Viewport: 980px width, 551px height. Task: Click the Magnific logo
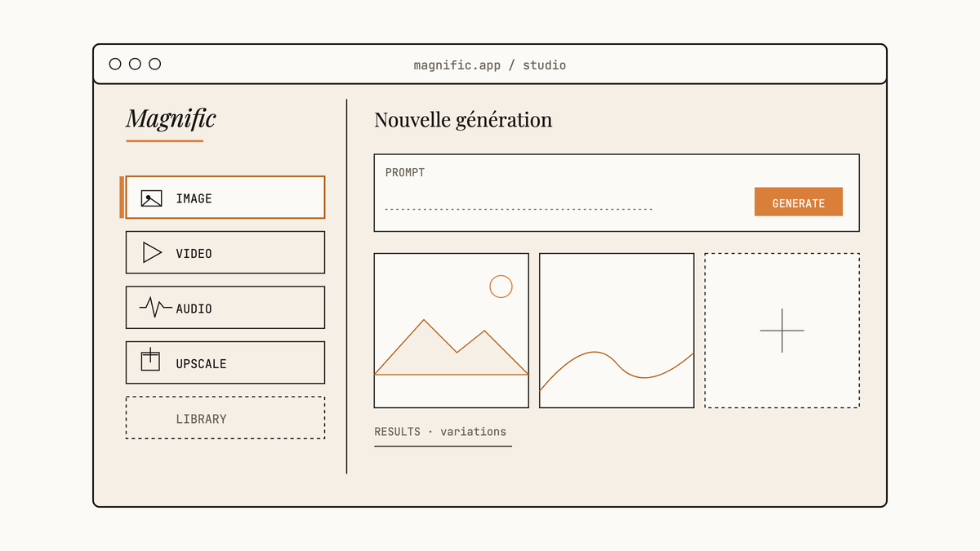[x=171, y=119]
